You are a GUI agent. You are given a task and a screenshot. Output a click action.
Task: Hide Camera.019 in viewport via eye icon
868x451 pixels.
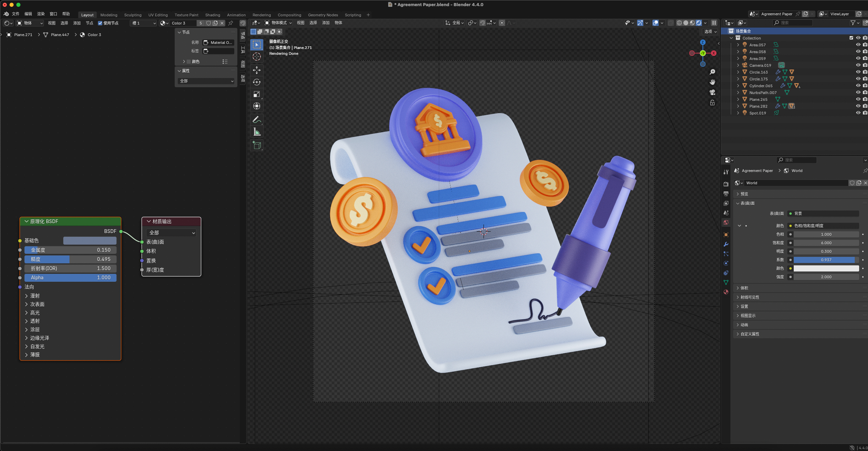[x=858, y=65]
